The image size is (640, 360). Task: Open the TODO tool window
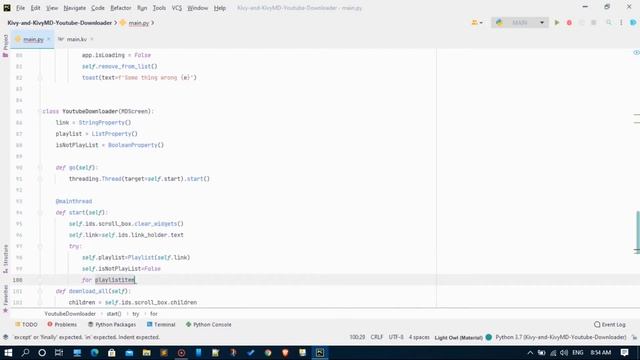[26, 324]
